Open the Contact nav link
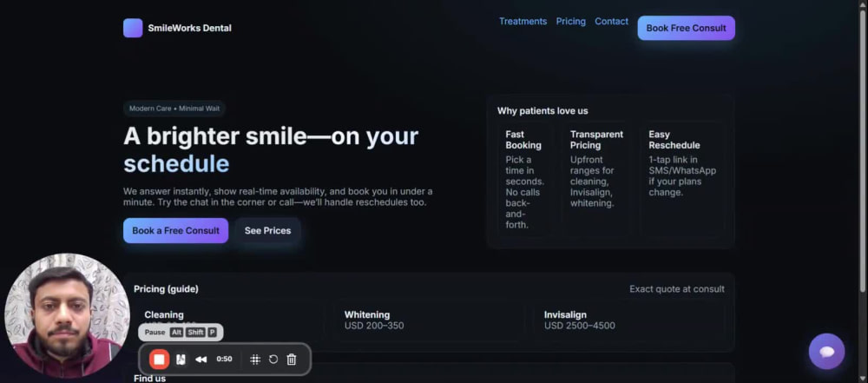 tap(611, 22)
